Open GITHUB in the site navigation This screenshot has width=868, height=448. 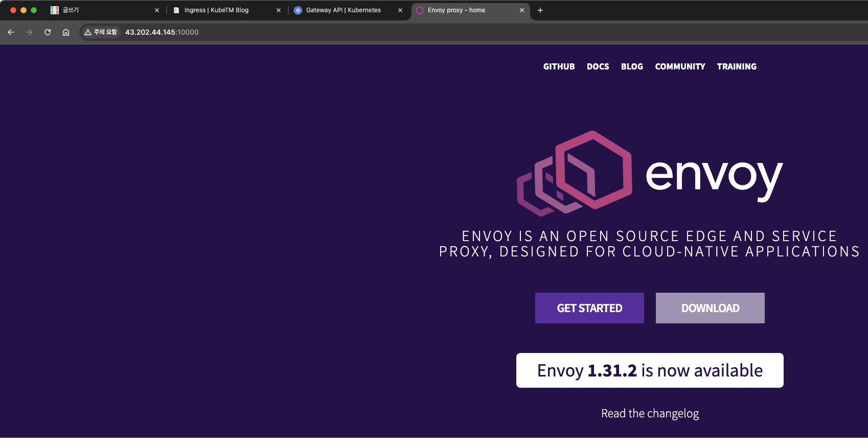559,66
